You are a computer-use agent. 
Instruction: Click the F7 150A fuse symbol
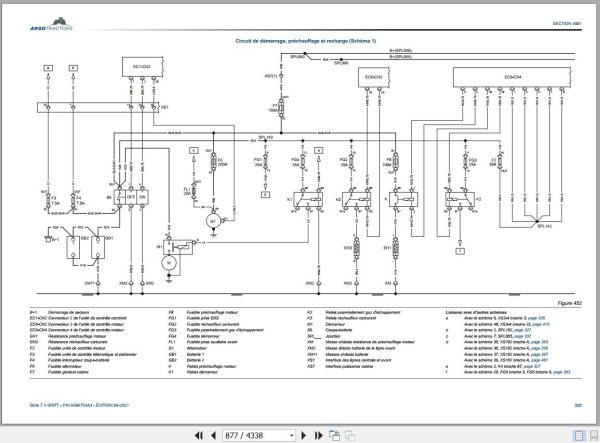click(281, 108)
